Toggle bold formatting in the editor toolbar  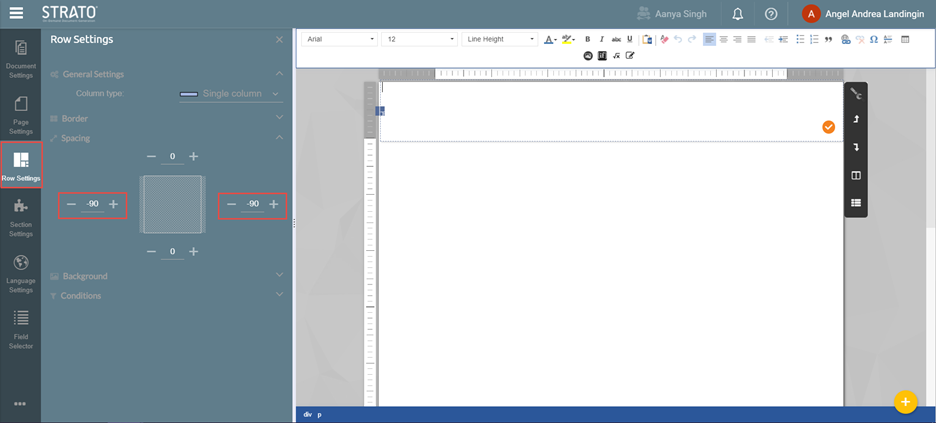pos(587,40)
